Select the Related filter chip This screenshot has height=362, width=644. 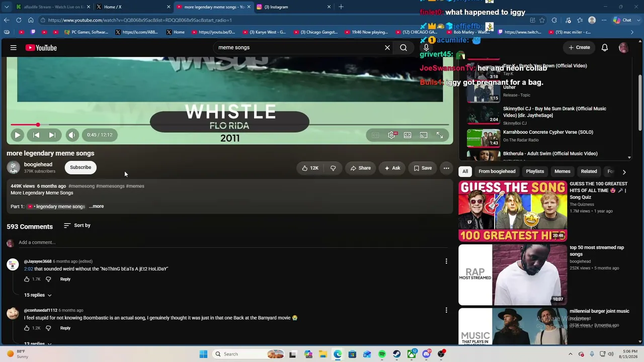point(589,171)
